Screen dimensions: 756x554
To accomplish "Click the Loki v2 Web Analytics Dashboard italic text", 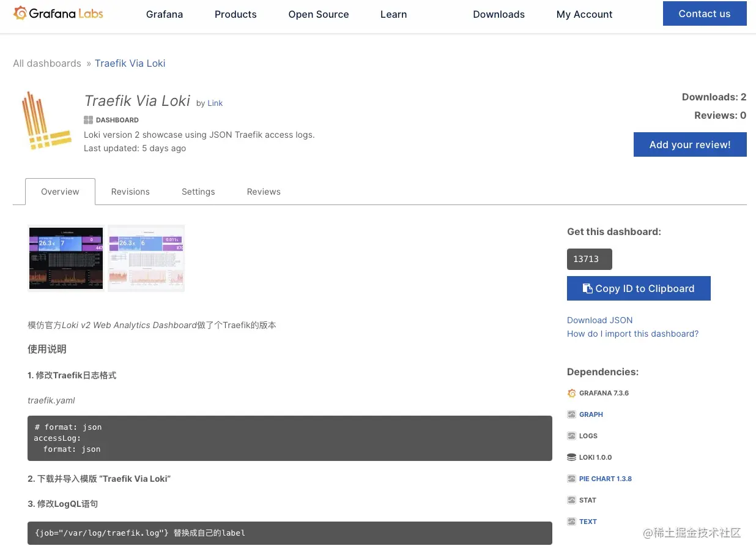I will tap(128, 325).
